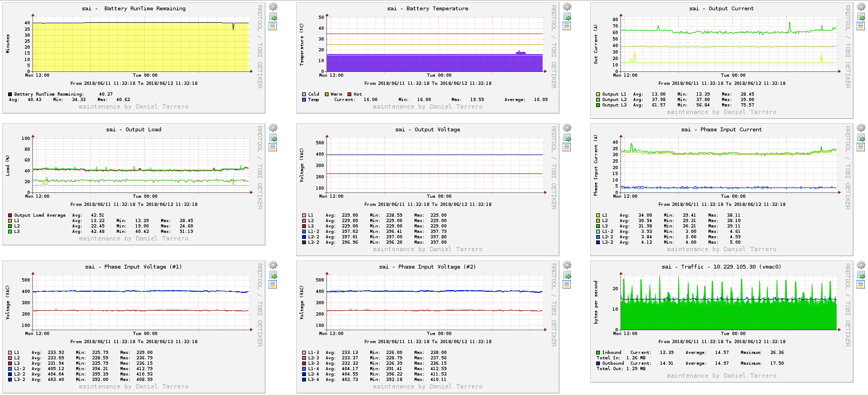
Task: Open properties page icon for Traffic vmac0 graph
Action: tap(861, 284)
